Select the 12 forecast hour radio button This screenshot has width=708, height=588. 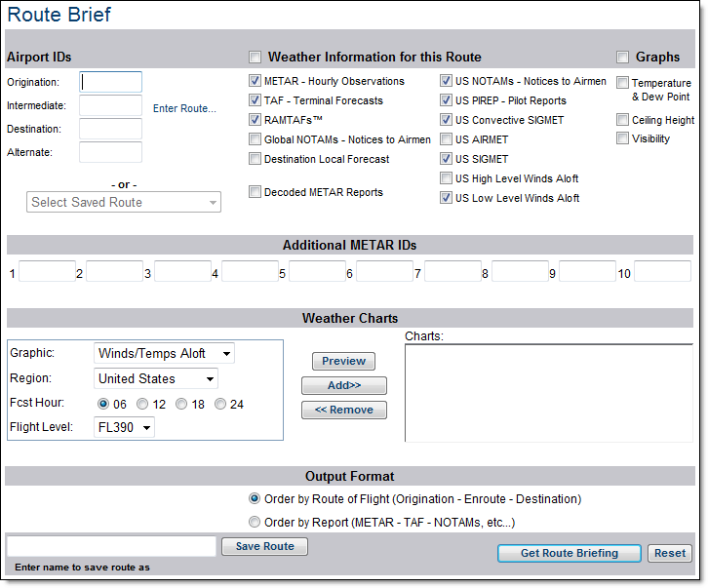(x=142, y=404)
